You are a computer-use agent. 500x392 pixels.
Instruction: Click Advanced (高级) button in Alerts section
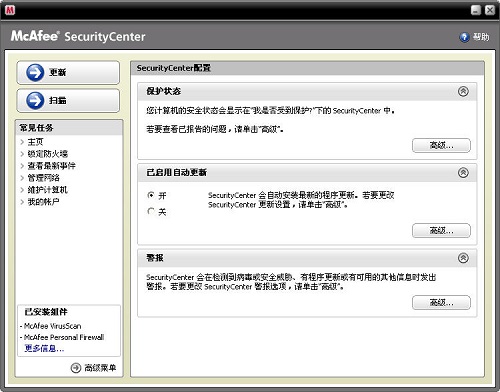(x=441, y=302)
